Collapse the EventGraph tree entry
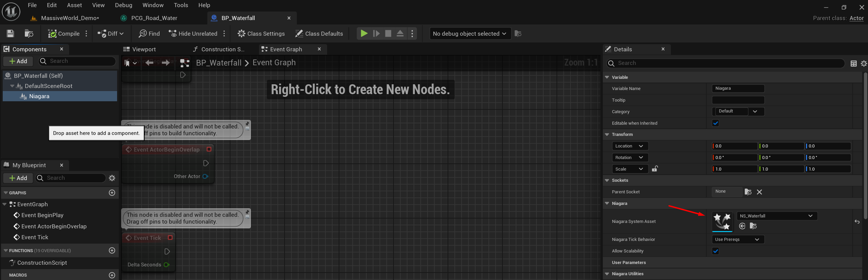The height and width of the screenshot is (280, 868). tap(4, 204)
